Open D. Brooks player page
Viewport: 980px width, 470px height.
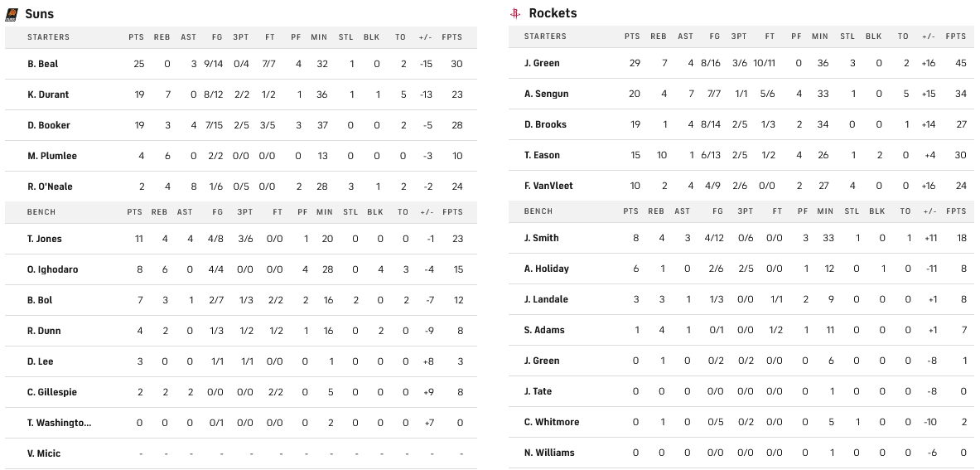(545, 124)
